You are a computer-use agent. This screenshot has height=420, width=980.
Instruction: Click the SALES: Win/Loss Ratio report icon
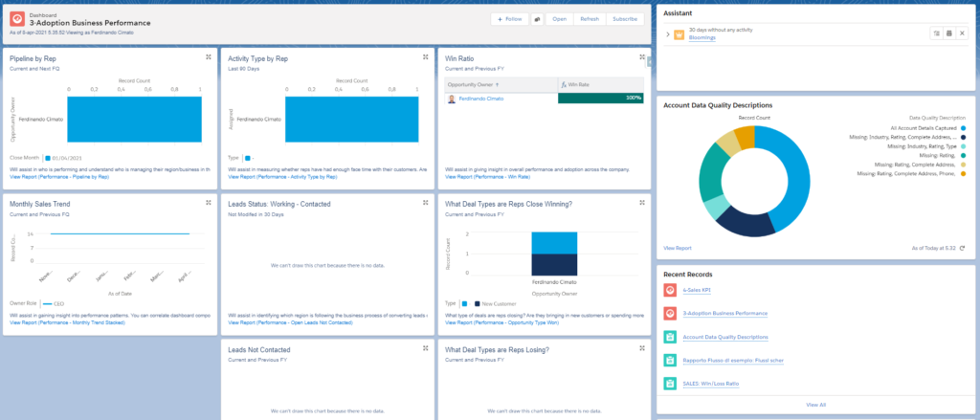click(669, 383)
